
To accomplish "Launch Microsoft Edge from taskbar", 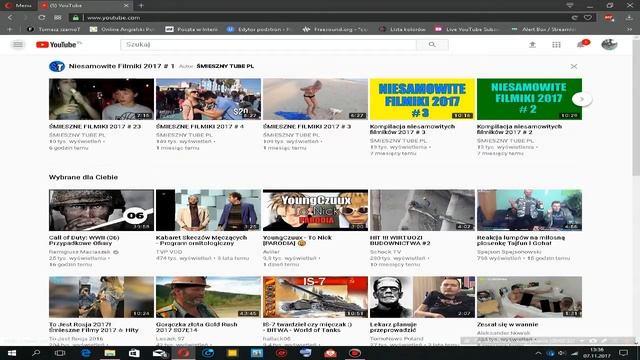I will pos(86,353).
